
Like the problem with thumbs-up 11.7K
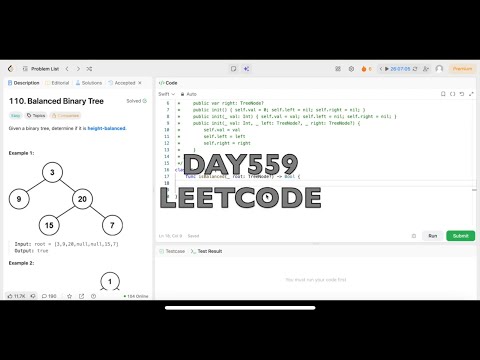click(16, 296)
